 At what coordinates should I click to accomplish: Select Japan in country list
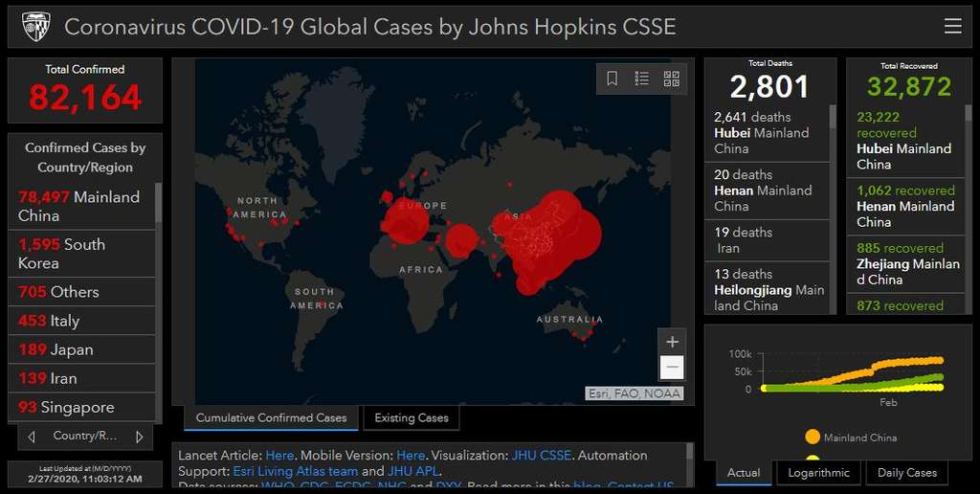click(x=81, y=348)
